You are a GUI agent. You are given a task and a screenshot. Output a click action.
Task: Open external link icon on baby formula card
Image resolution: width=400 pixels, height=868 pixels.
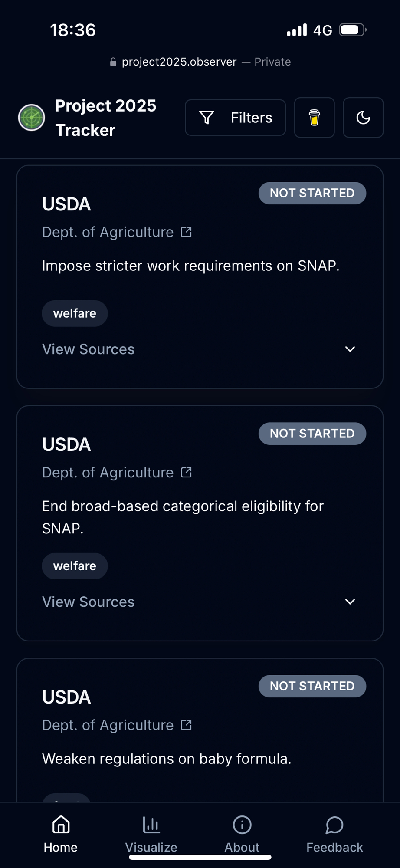pyautogui.click(x=186, y=725)
